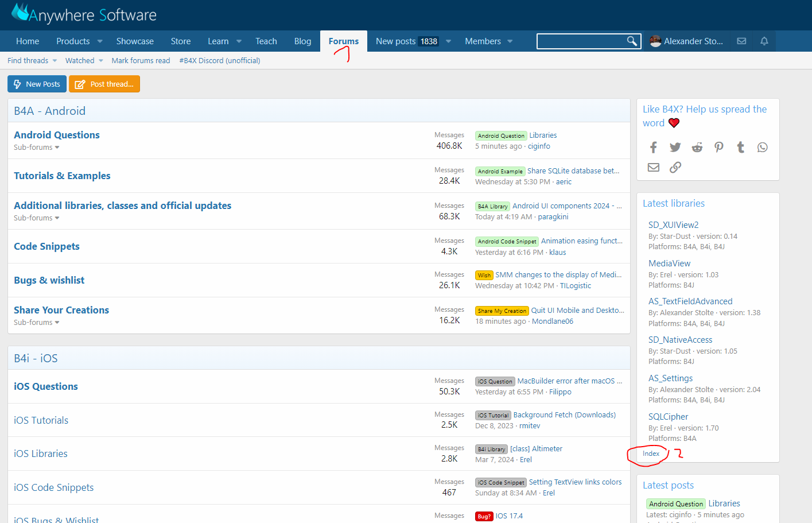Click the Wish tag label
Screen dimensions: 812x523
pyautogui.click(x=484, y=276)
